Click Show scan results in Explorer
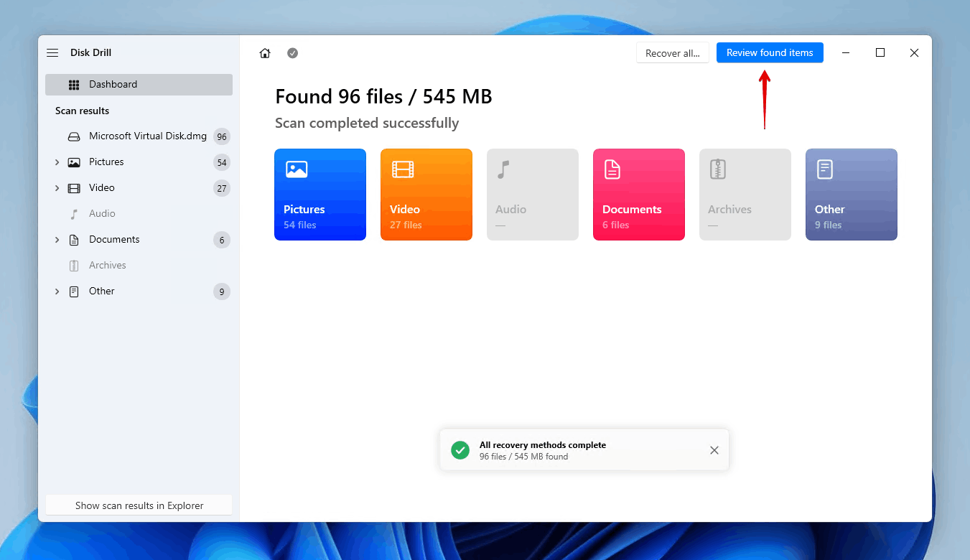The image size is (970, 560). pos(139,505)
